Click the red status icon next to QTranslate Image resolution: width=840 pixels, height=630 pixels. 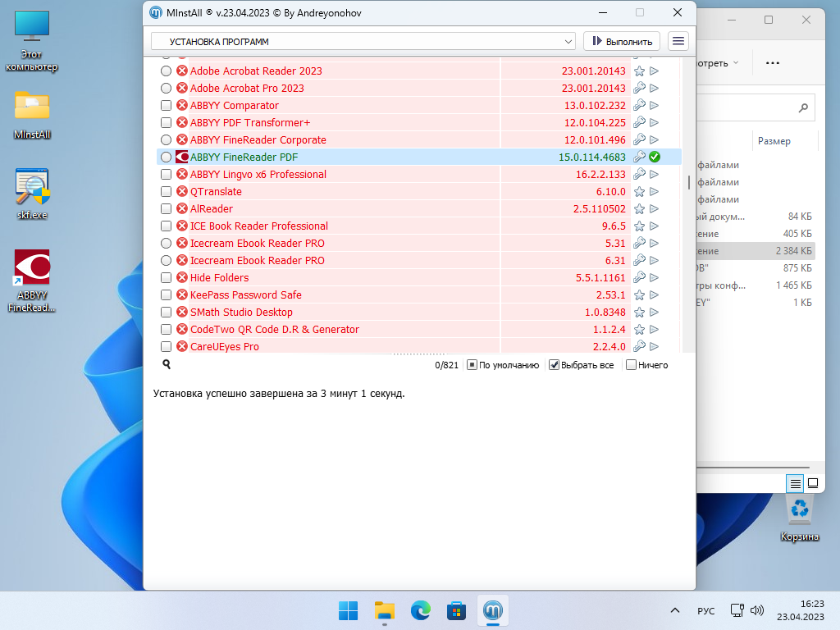[182, 191]
